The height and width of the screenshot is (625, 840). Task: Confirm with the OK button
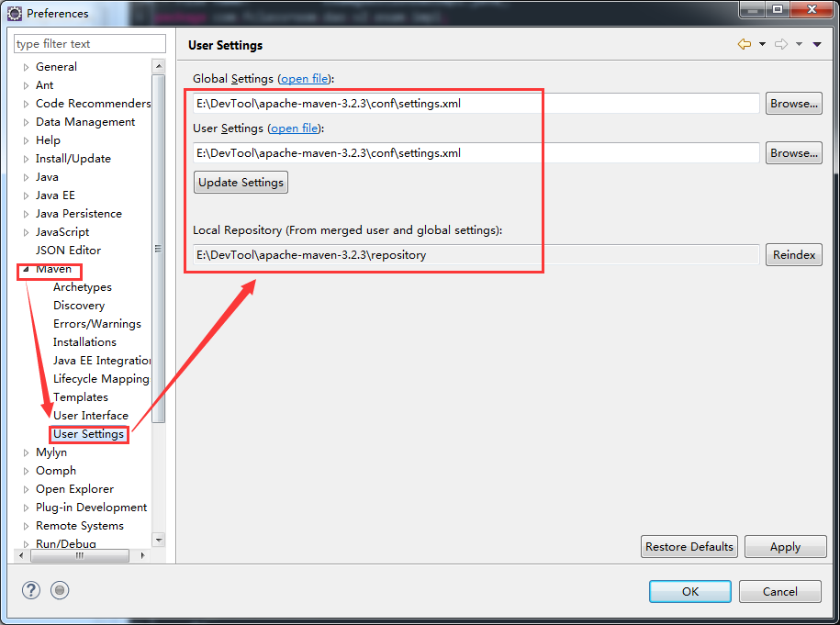[690, 592]
